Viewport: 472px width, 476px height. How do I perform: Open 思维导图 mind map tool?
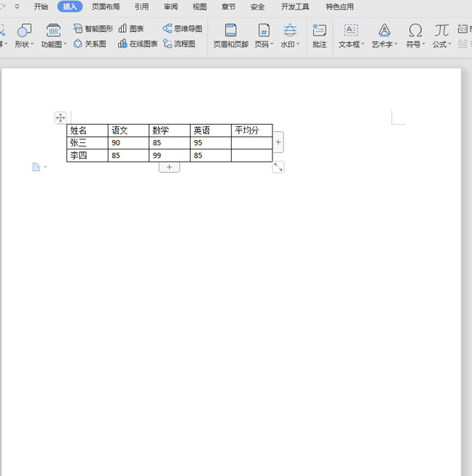(x=182, y=28)
